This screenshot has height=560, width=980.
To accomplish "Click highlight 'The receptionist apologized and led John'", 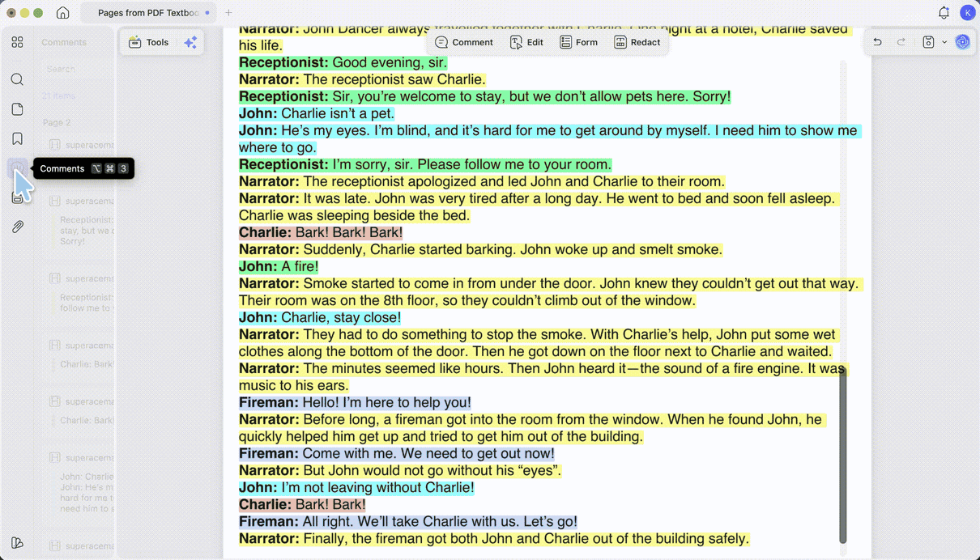I will (x=482, y=181).
